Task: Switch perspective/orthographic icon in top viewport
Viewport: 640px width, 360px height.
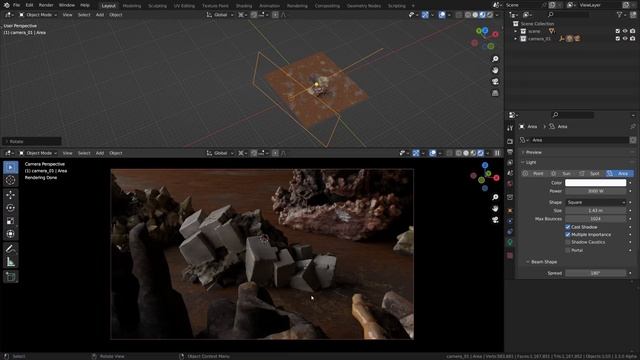Action: (495, 93)
